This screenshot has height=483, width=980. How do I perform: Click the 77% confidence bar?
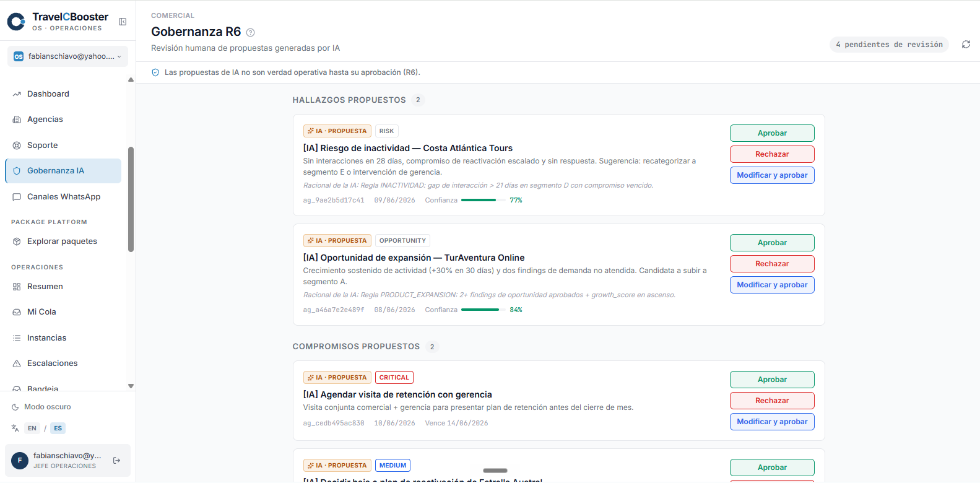tap(483, 200)
